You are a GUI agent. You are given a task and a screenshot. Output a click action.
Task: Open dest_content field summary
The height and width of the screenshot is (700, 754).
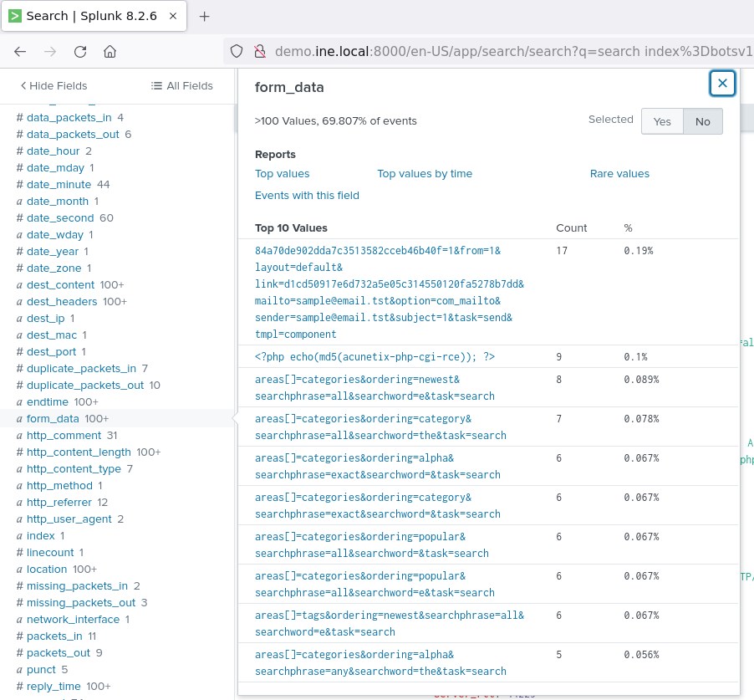click(60, 285)
